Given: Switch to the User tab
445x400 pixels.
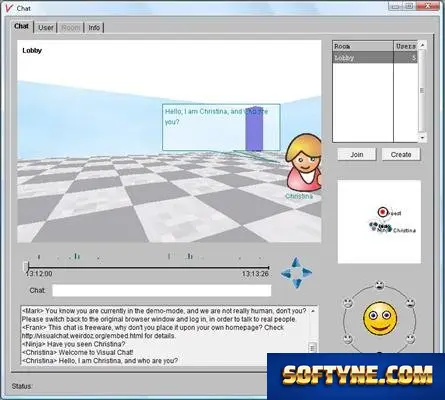Looking at the screenshot, I should (46, 27).
